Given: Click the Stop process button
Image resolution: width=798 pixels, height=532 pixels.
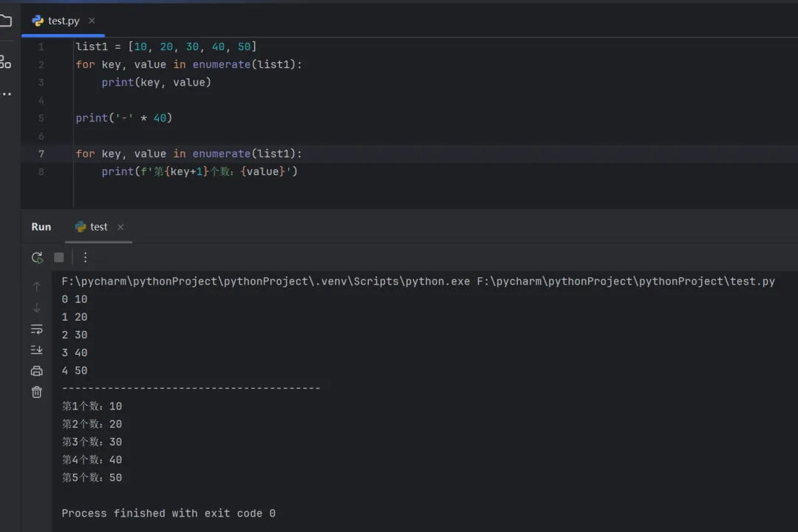Looking at the screenshot, I should tap(59, 257).
